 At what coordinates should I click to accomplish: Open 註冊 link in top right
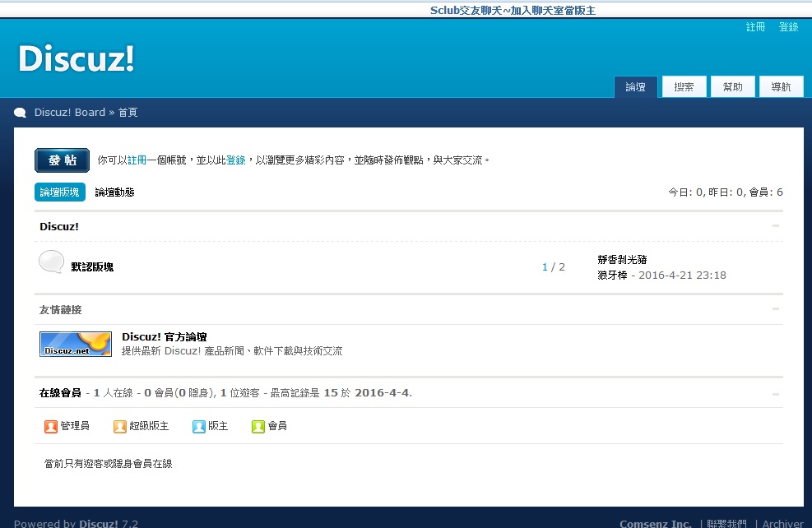[x=755, y=27]
